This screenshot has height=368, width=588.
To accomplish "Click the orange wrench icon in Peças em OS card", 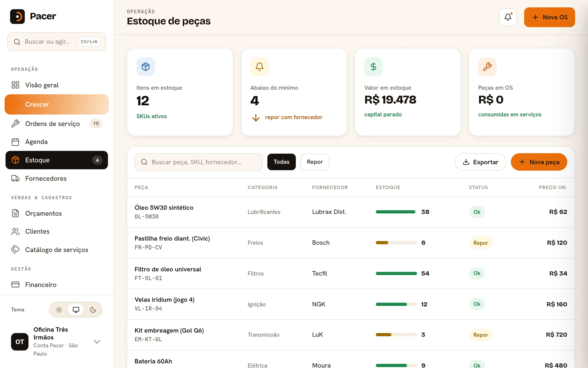I will 487,66.
